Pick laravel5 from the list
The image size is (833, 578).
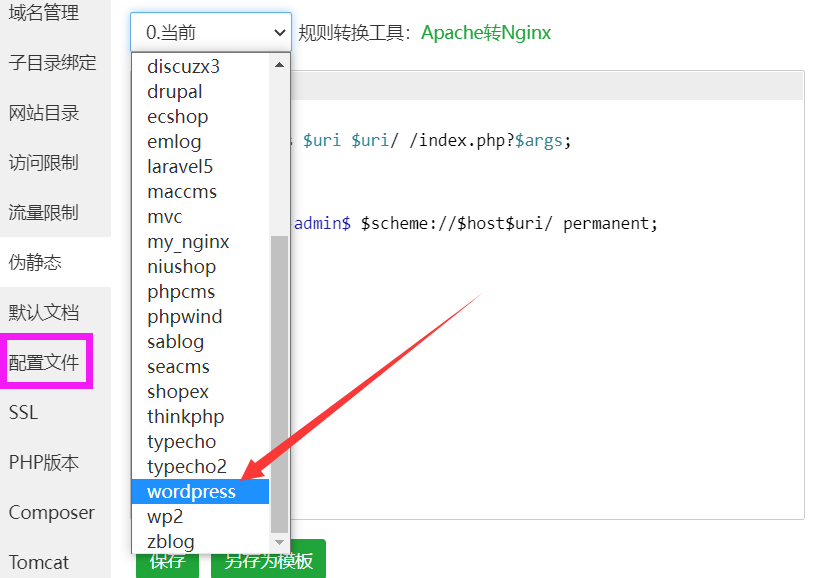(201, 166)
